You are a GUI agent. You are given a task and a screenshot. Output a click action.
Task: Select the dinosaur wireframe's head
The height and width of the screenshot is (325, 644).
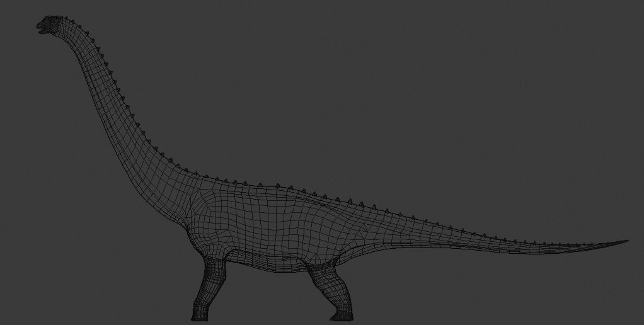coord(49,25)
